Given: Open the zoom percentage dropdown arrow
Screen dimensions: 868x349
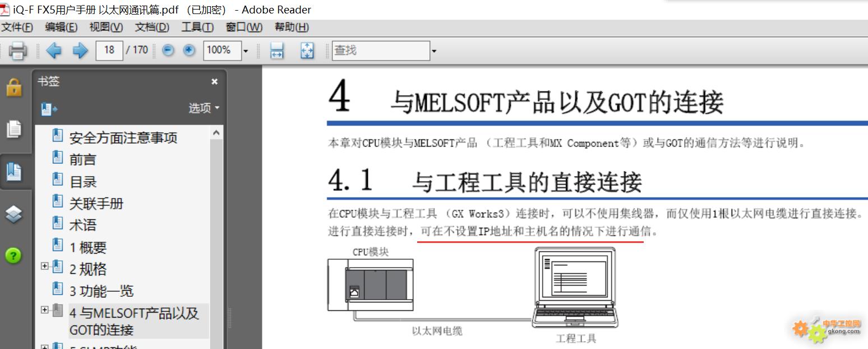Looking at the screenshot, I should click(246, 51).
